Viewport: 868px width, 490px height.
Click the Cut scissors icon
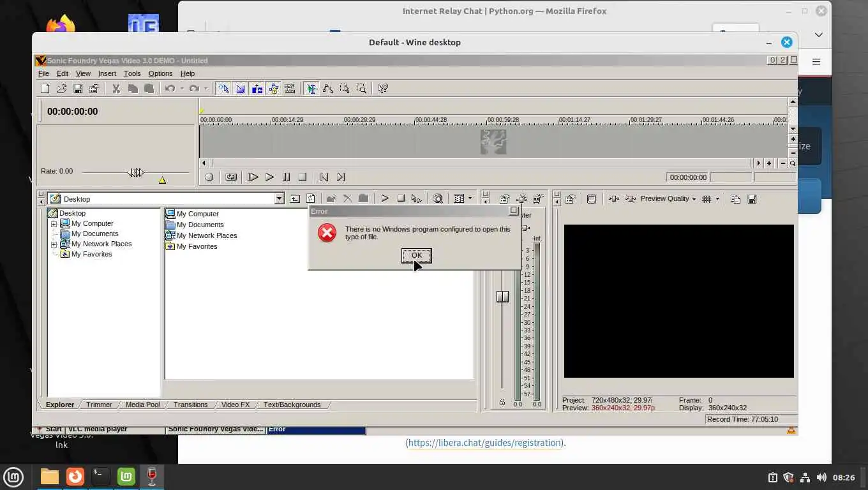pyautogui.click(x=116, y=89)
